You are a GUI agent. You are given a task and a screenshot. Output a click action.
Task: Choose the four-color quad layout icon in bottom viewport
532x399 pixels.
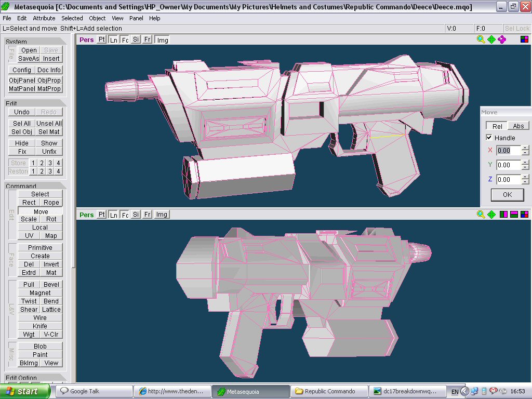coord(524,215)
